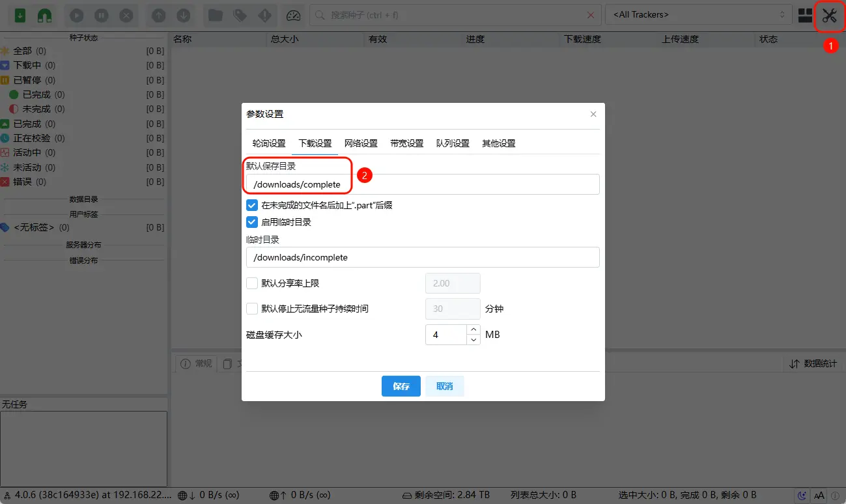Open the speed limit gauge icon
This screenshot has width=846, height=504.
point(294,15)
